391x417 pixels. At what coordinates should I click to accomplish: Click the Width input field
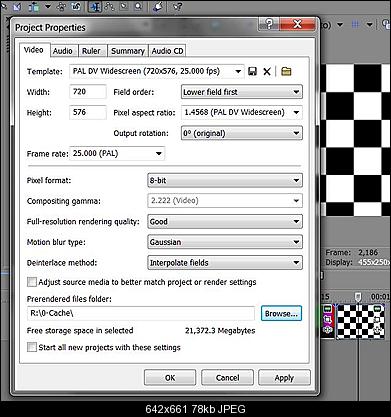[x=88, y=92]
